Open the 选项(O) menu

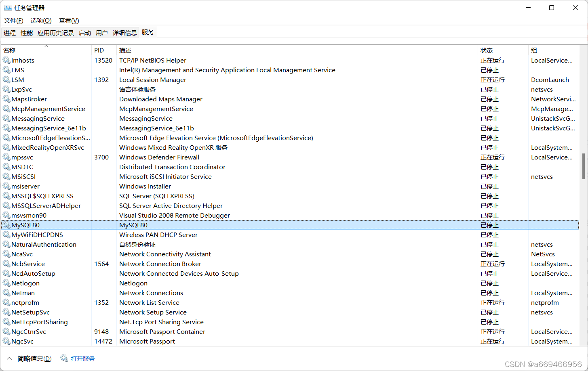(41, 21)
